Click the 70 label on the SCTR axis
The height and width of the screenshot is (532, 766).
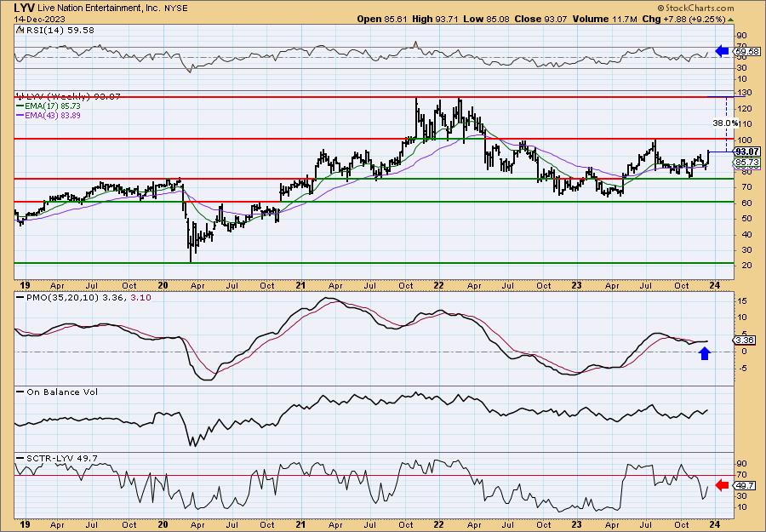click(741, 474)
